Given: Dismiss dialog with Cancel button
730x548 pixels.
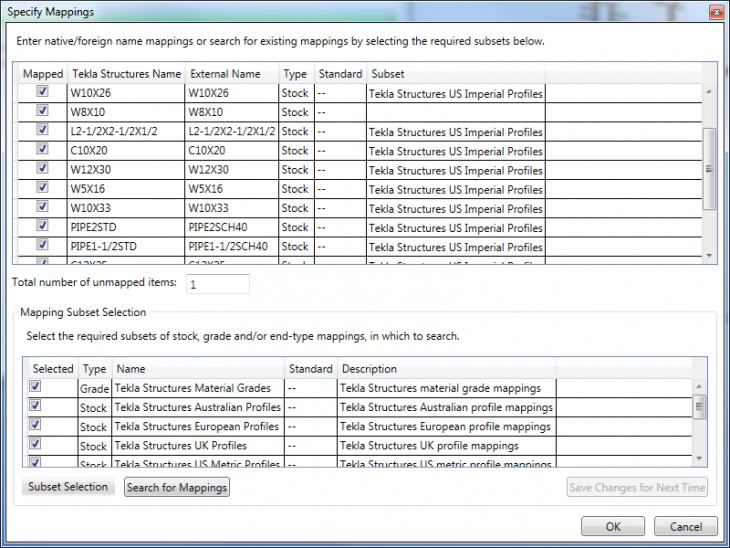Looking at the screenshot, I should click(686, 526).
